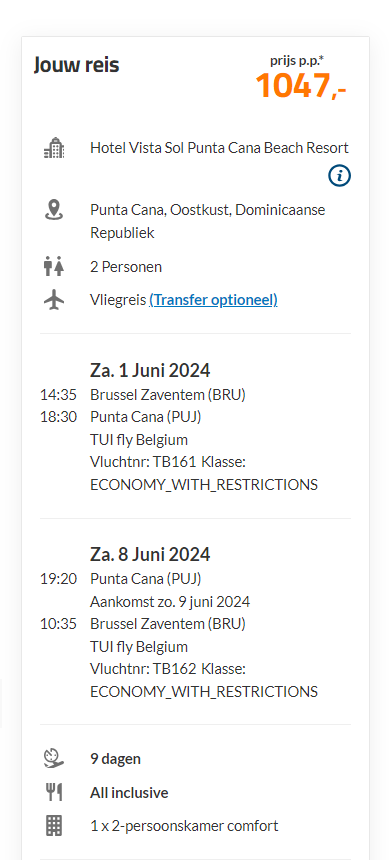This screenshot has height=860, width=389.
Task: Click the Hotel Vista Sol Punta Cana name
Action: click(x=219, y=148)
